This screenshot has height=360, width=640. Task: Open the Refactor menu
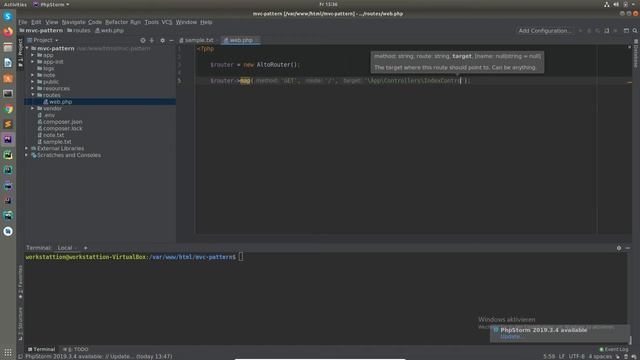[x=116, y=22]
